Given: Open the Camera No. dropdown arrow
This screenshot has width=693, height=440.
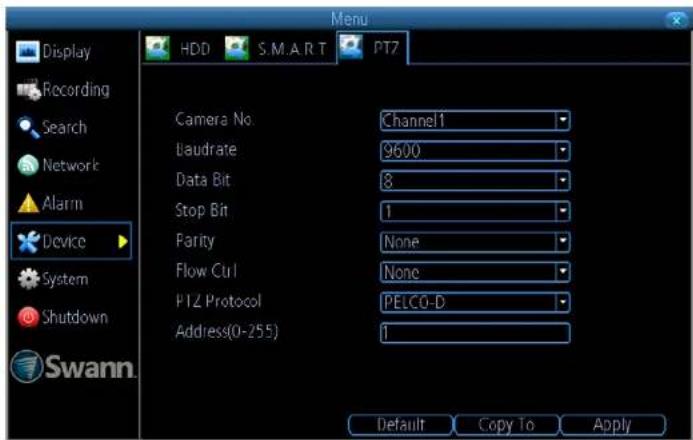Looking at the screenshot, I should point(563,120).
